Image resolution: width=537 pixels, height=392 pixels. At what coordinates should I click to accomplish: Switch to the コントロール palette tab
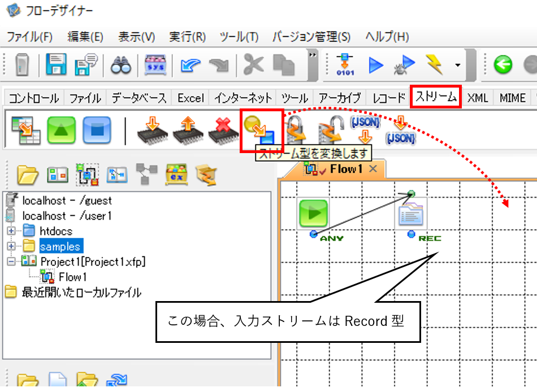[34, 98]
